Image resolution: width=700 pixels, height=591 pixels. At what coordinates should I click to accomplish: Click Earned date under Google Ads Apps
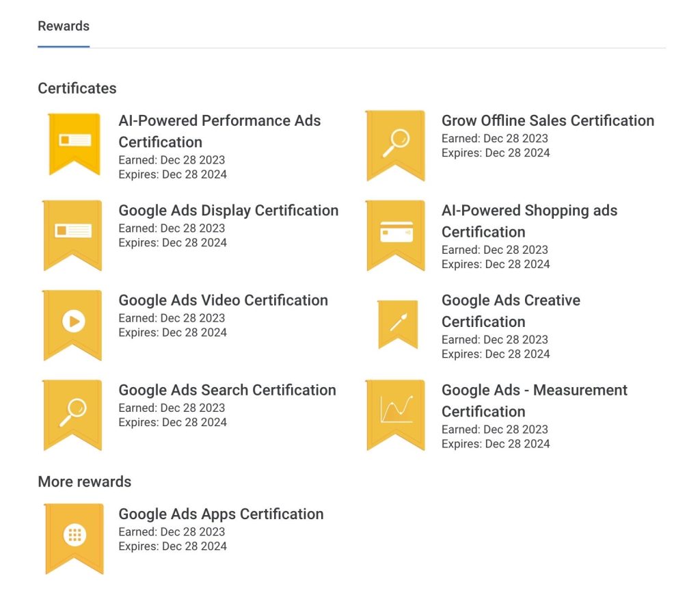172,531
